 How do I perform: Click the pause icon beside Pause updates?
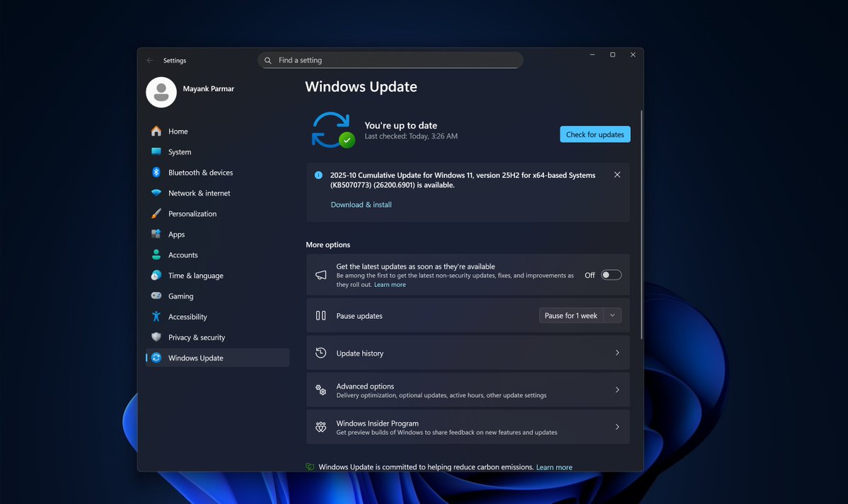coord(320,315)
